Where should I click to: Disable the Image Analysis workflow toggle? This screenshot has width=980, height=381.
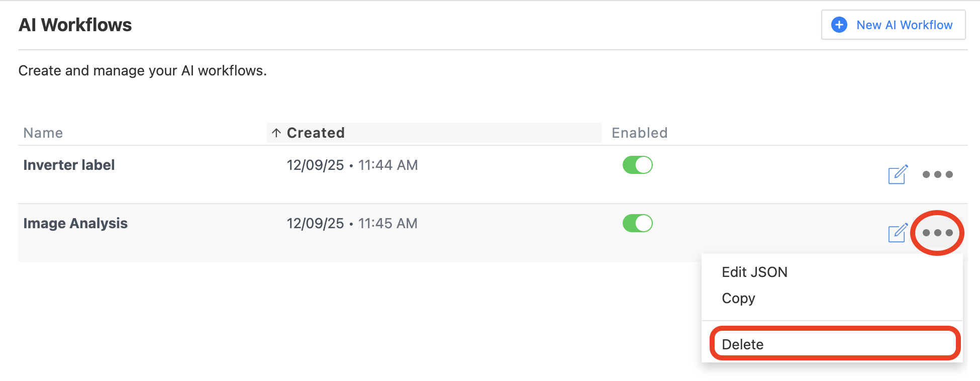(x=637, y=223)
